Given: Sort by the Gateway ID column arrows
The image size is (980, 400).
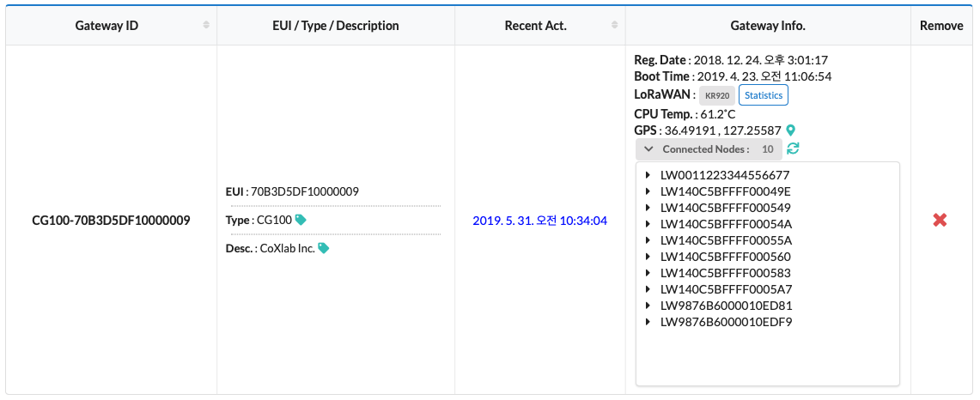Looking at the screenshot, I should pyautogui.click(x=206, y=26).
